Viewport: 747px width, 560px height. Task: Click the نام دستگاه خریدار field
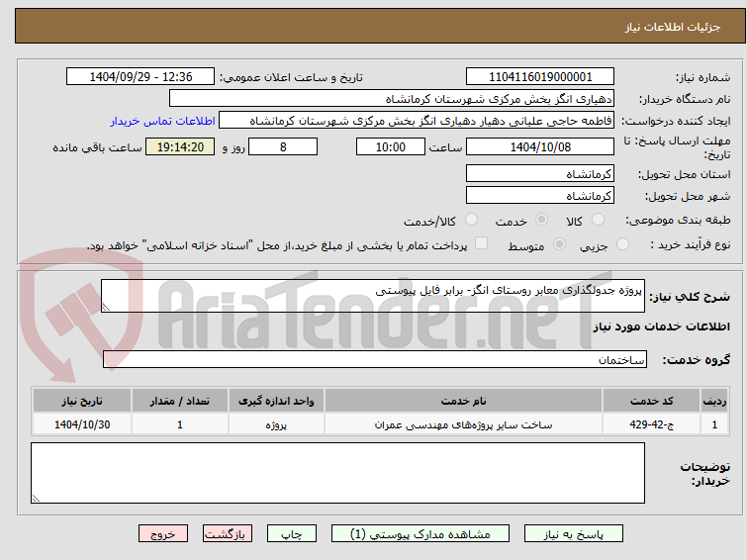click(391, 99)
